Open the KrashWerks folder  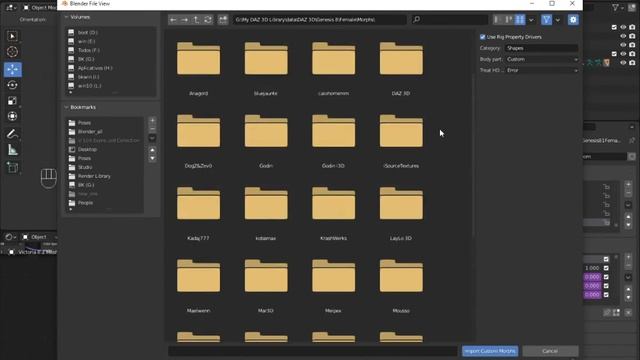pyautogui.click(x=333, y=204)
